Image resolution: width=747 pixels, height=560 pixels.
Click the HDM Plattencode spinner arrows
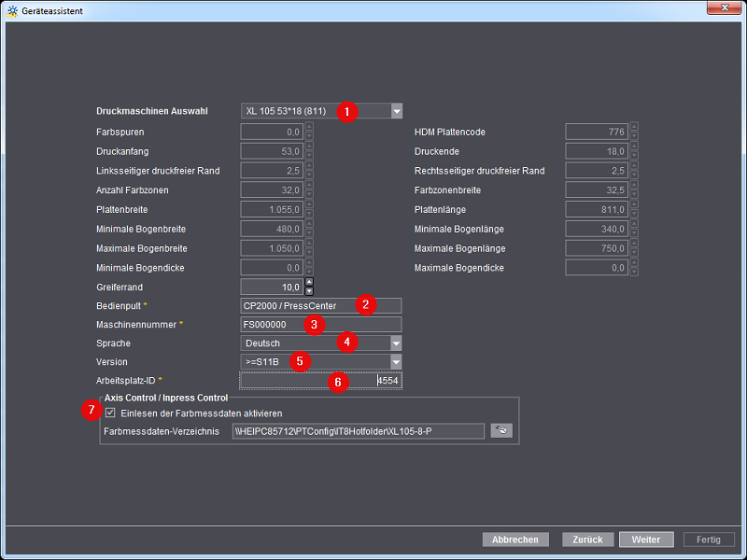coord(634,132)
